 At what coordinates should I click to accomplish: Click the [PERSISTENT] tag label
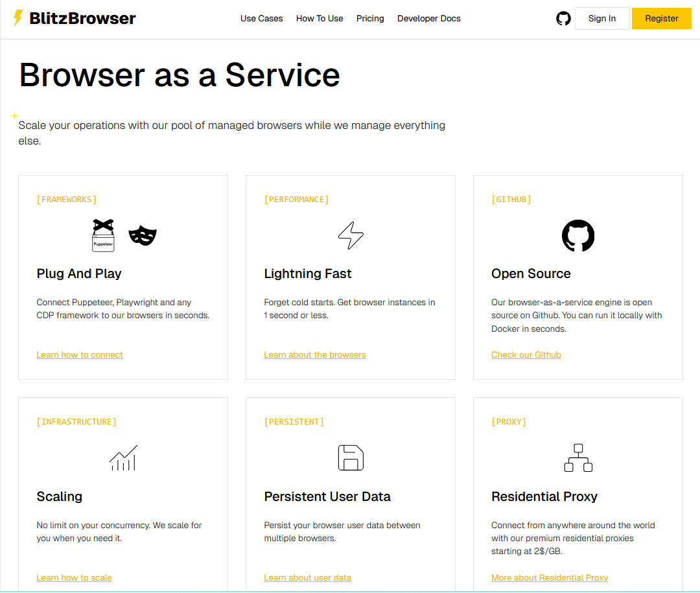click(x=294, y=421)
